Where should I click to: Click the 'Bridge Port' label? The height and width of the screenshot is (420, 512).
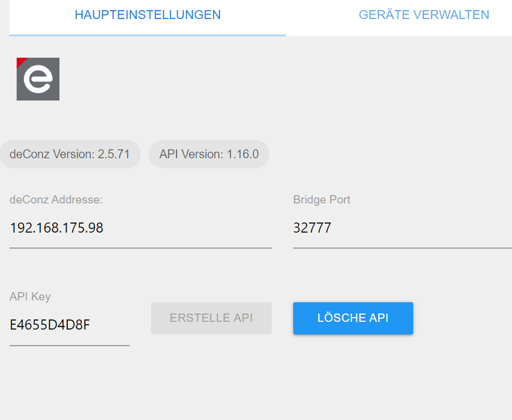tap(321, 200)
